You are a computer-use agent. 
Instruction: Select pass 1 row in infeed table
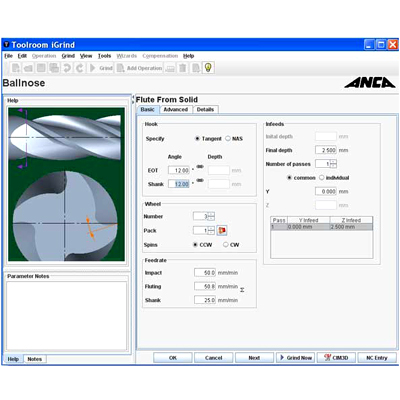pos(322,227)
